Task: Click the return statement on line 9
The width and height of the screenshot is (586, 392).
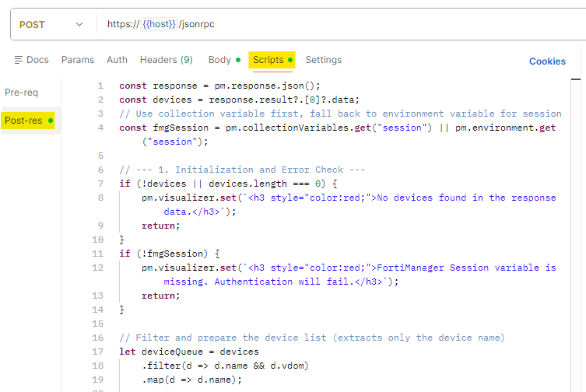Action: (160, 226)
